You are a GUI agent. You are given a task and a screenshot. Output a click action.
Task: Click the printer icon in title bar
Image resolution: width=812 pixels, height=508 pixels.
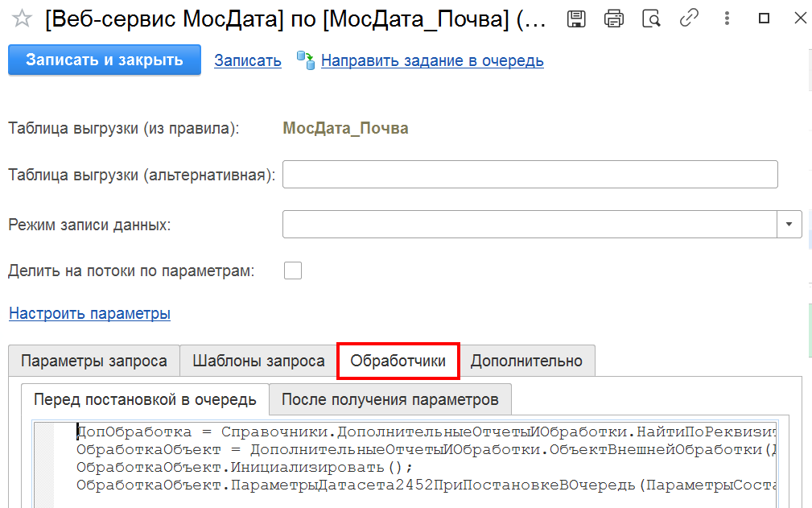coord(614,19)
